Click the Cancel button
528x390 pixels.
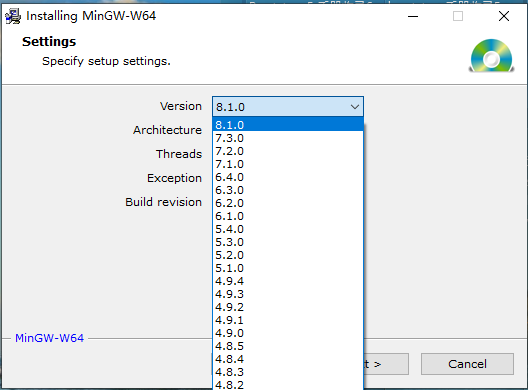(x=467, y=364)
